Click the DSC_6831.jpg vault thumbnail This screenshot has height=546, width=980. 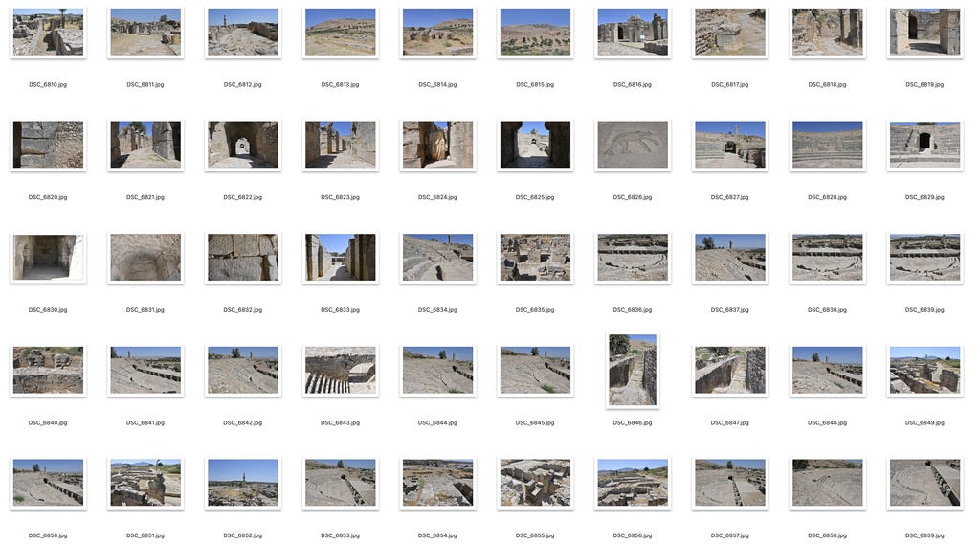click(x=145, y=257)
